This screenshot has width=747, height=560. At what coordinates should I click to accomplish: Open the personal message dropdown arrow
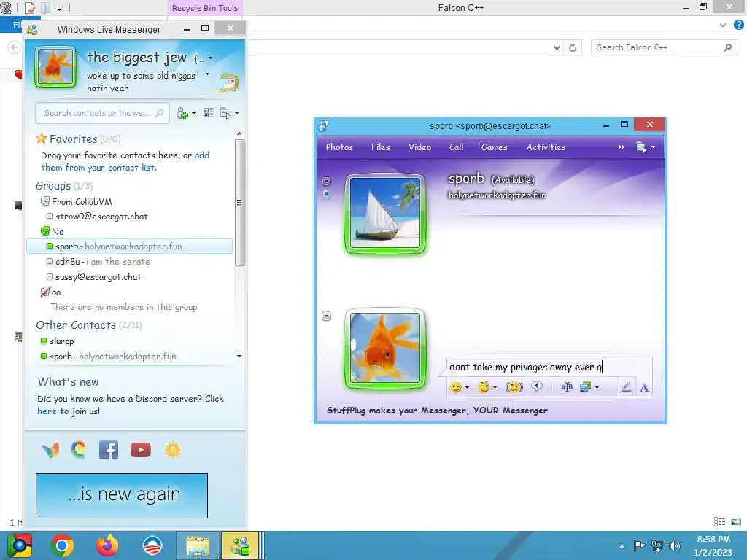(x=207, y=74)
